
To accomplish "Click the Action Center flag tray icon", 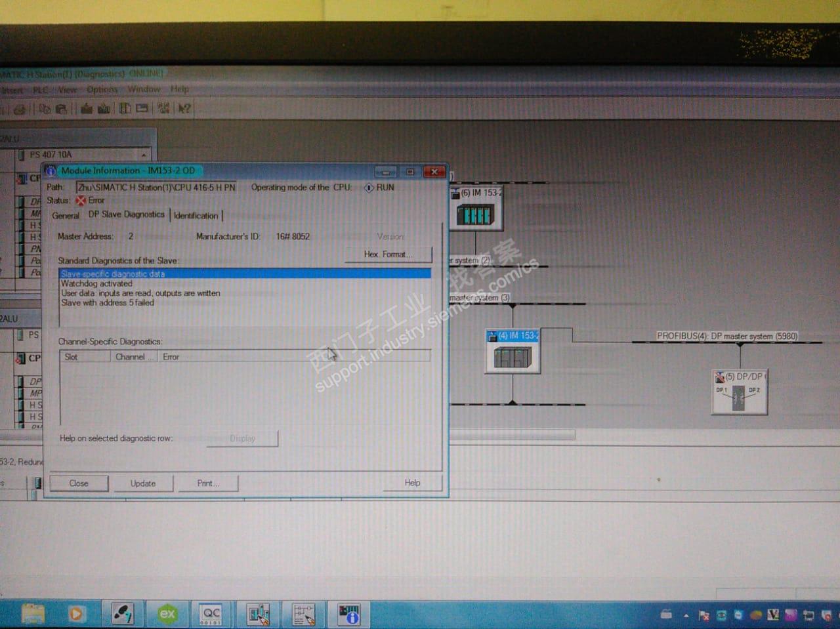I will pos(704,616).
